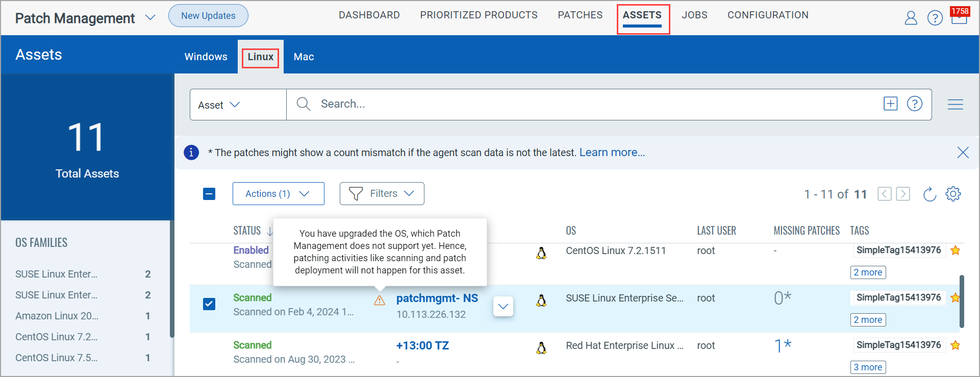
Task: Switch to the Windows assets tab
Action: pyautogui.click(x=206, y=57)
